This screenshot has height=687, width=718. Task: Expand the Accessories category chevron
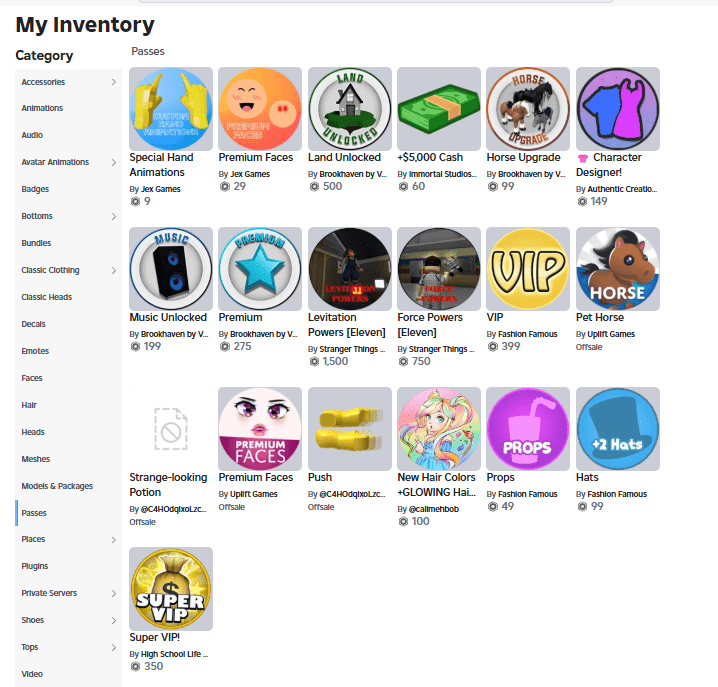point(114,82)
